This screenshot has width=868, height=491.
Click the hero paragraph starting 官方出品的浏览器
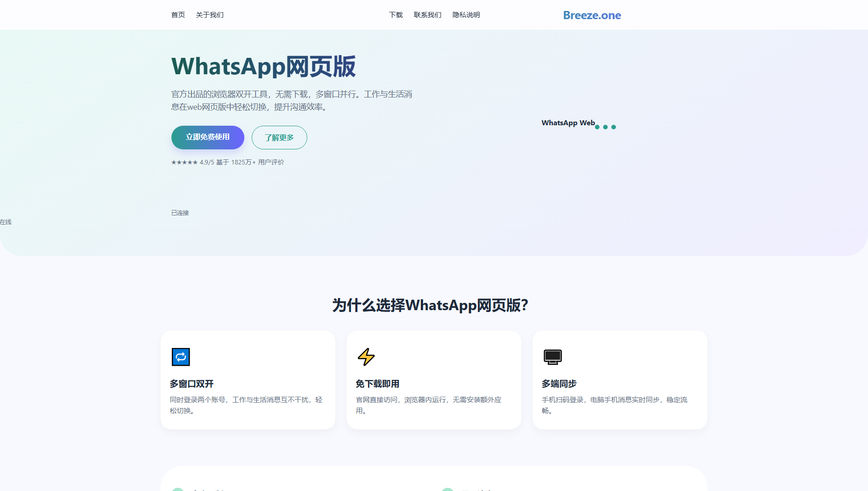pos(292,101)
